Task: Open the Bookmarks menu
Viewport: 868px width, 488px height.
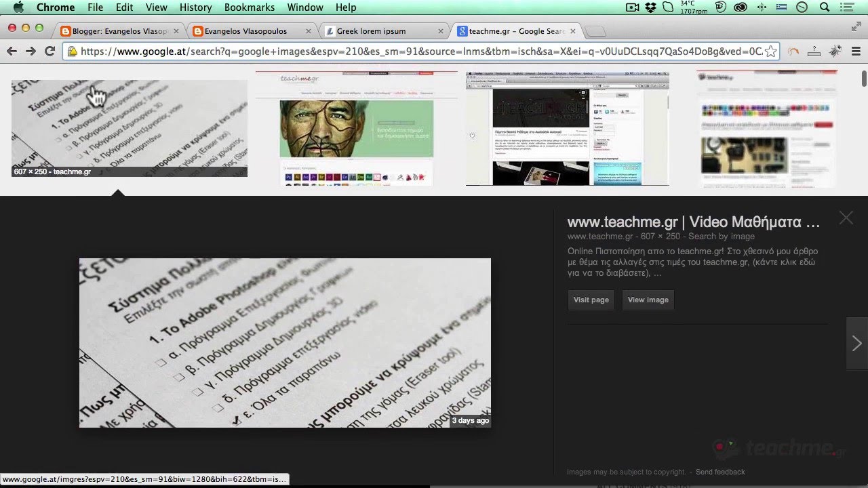Action: click(x=250, y=7)
